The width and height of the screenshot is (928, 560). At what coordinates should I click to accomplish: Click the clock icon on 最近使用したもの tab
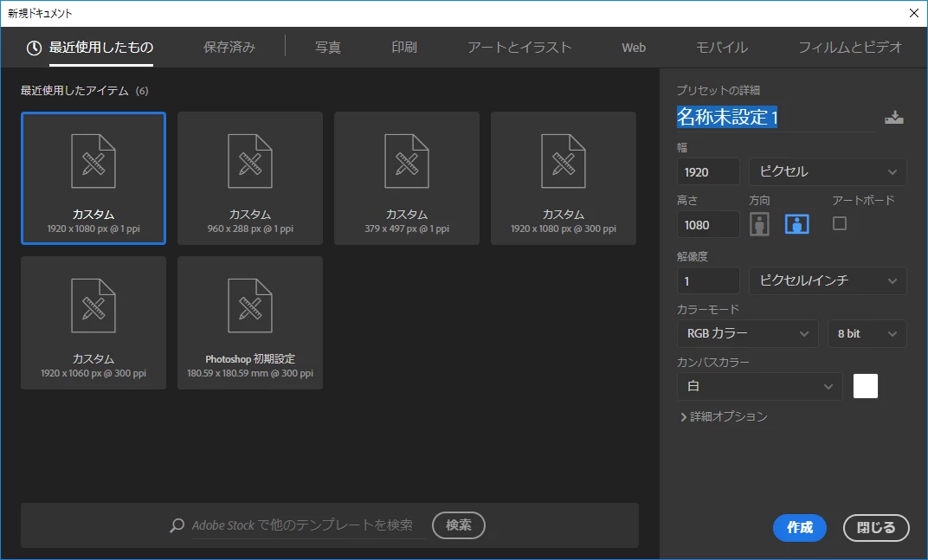(x=34, y=48)
